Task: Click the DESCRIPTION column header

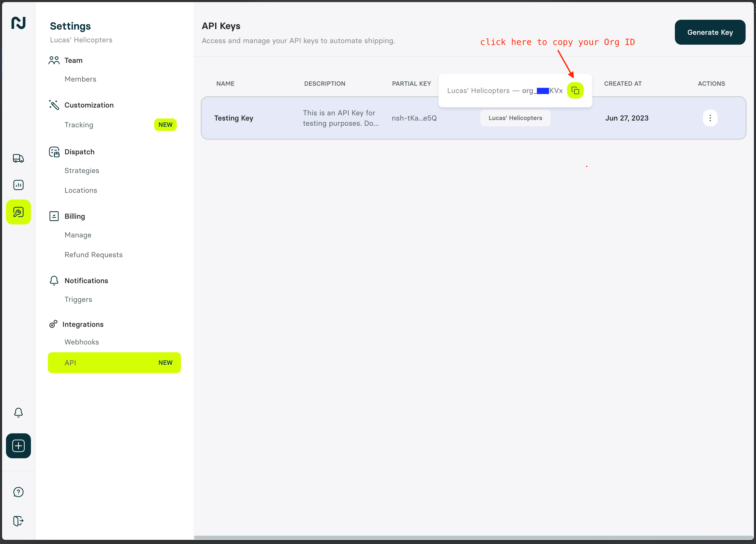Action: [325, 84]
